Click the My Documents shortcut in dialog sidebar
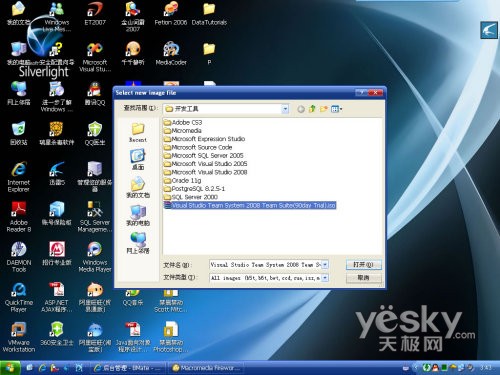Screen dimensions: 500x375 (x=138, y=188)
